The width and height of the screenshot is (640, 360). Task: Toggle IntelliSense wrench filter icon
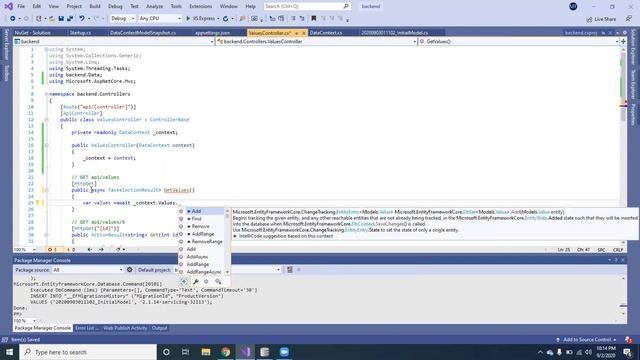196,281
